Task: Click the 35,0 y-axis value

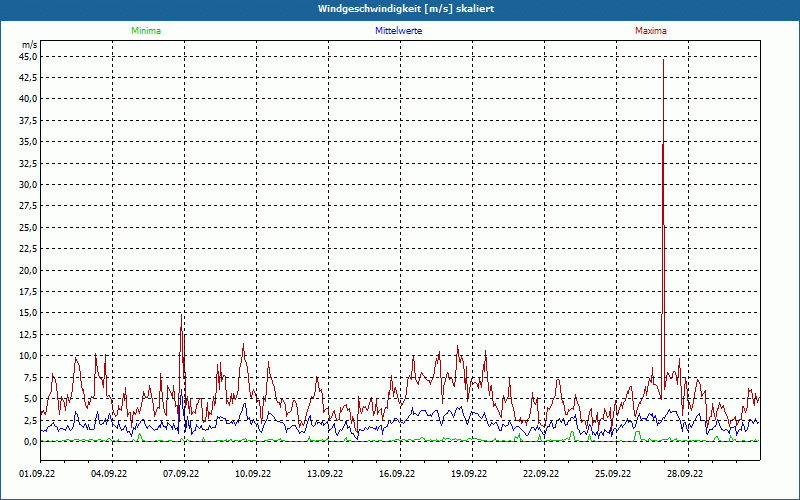Action: [x=29, y=142]
